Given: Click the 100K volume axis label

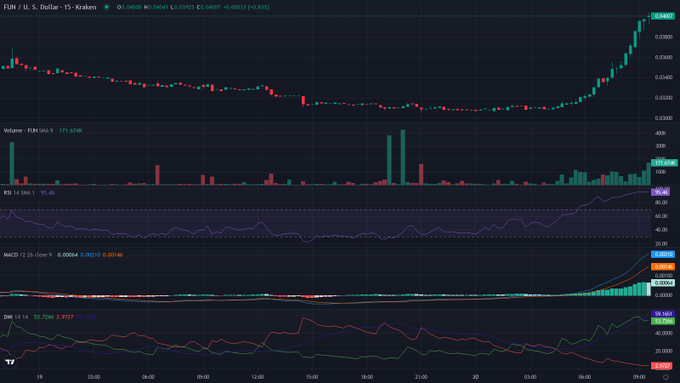Looking at the screenshot, I should 660,172.
